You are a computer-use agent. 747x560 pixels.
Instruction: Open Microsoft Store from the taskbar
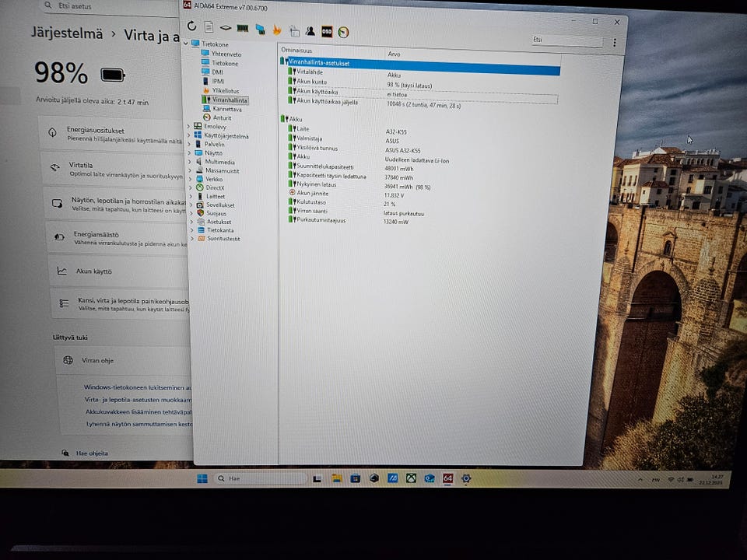pos(355,478)
